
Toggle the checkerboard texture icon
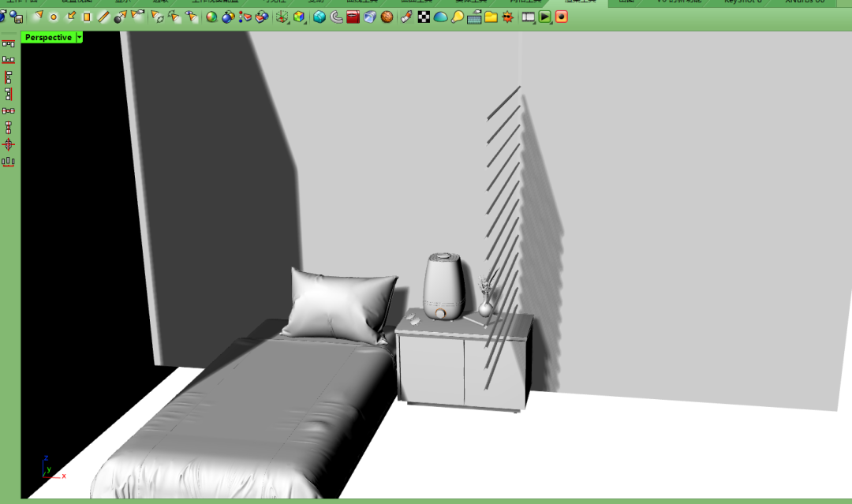424,17
